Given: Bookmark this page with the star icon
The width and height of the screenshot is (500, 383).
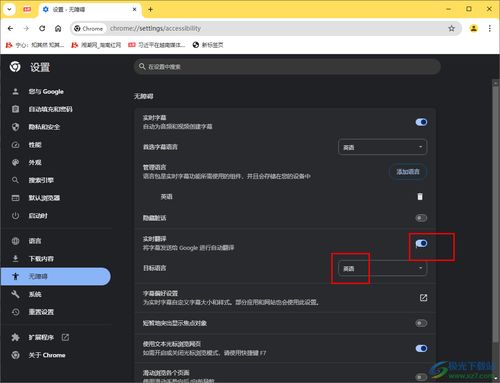Looking at the screenshot, I should click(x=451, y=29).
